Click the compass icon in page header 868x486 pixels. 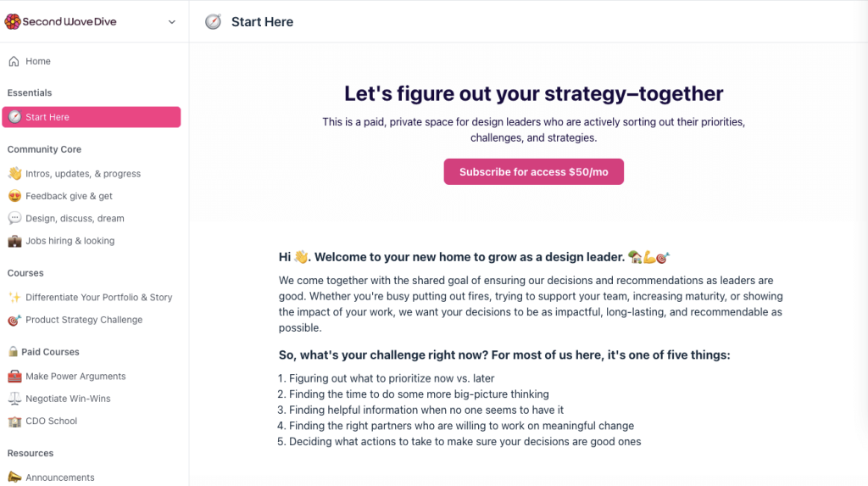(x=213, y=22)
